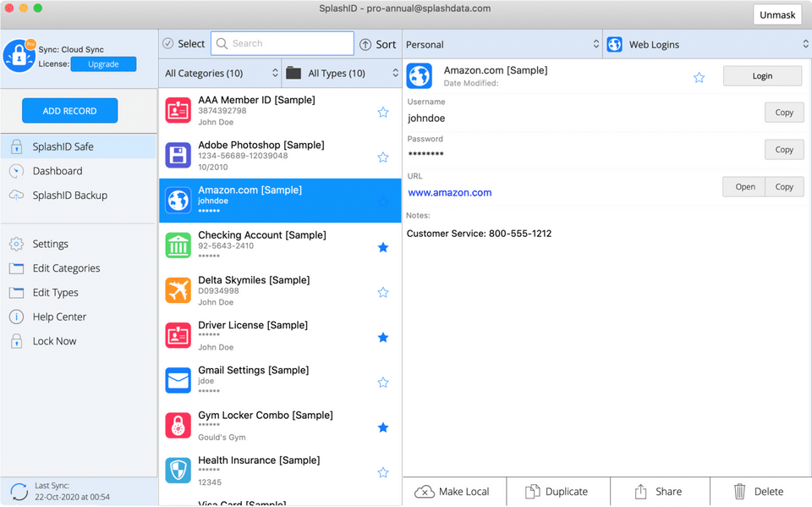Click the folder icon beside All Types
This screenshot has width=812, height=507.
294,73
